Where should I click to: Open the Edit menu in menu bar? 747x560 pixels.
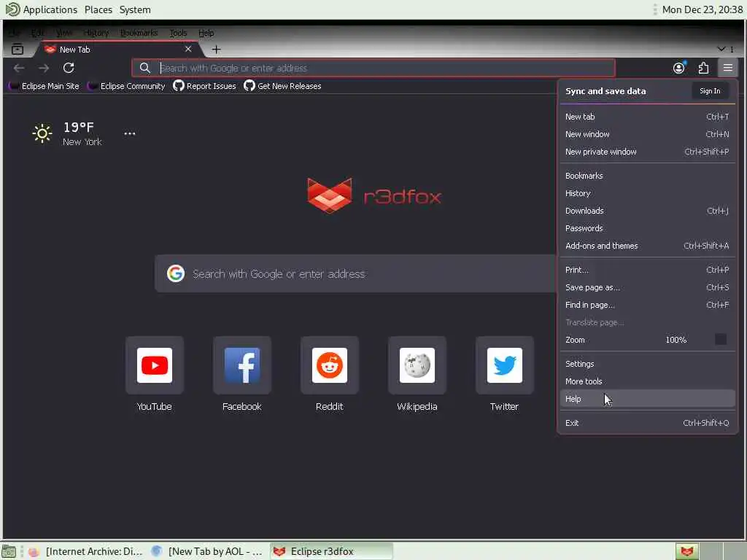[x=37, y=33]
